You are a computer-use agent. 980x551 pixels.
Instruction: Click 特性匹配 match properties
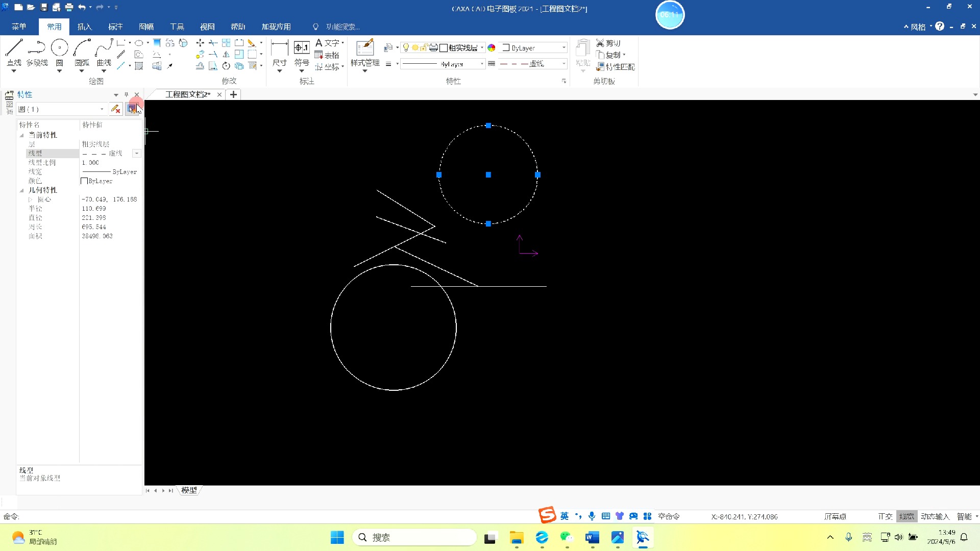[x=616, y=67]
